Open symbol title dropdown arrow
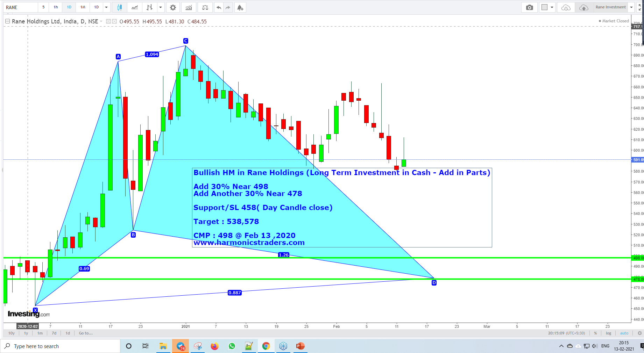644x353 pixels. coord(101,21)
